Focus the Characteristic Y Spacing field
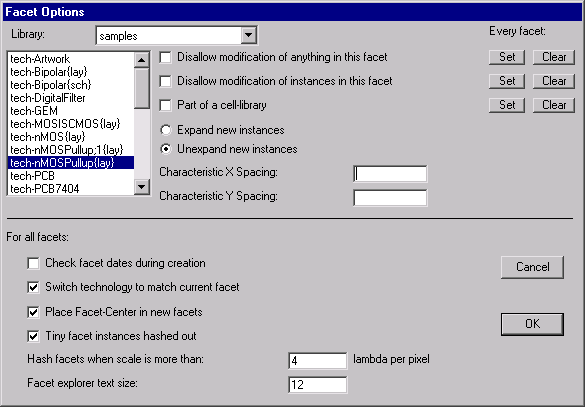585x407 pixels. 390,198
